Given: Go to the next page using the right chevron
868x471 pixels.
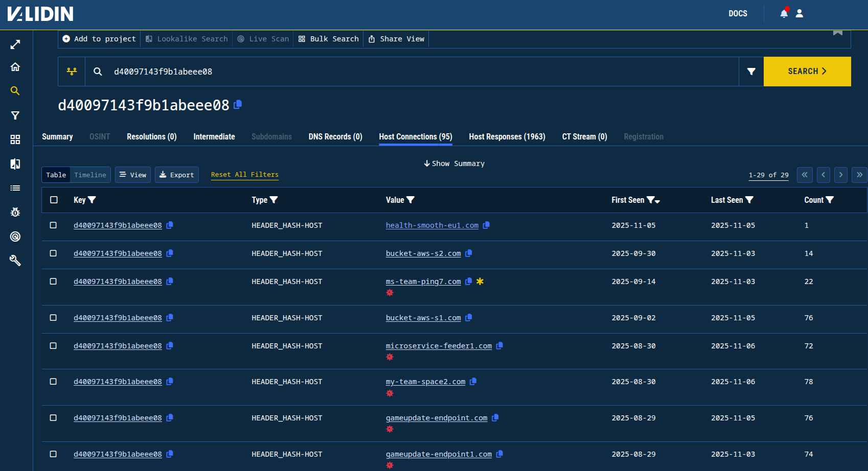Looking at the screenshot, I should pos(841,175).
